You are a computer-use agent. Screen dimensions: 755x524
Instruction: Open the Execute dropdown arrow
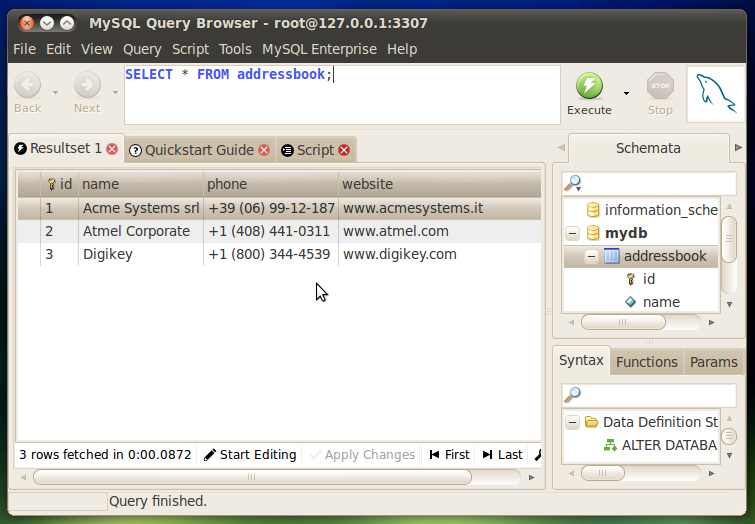click(626, 93)
